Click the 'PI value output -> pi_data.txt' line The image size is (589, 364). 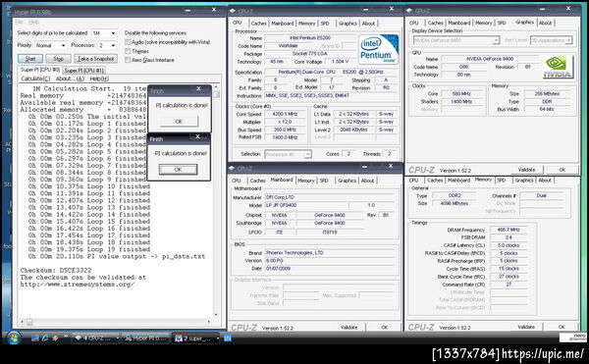[x=117, y=256]
